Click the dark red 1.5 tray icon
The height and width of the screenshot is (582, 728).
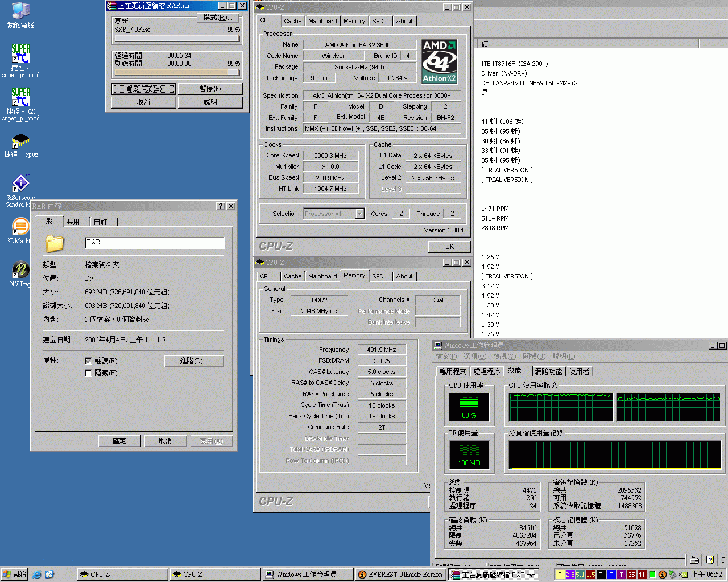pyautogui.click(x=591, y=575)
